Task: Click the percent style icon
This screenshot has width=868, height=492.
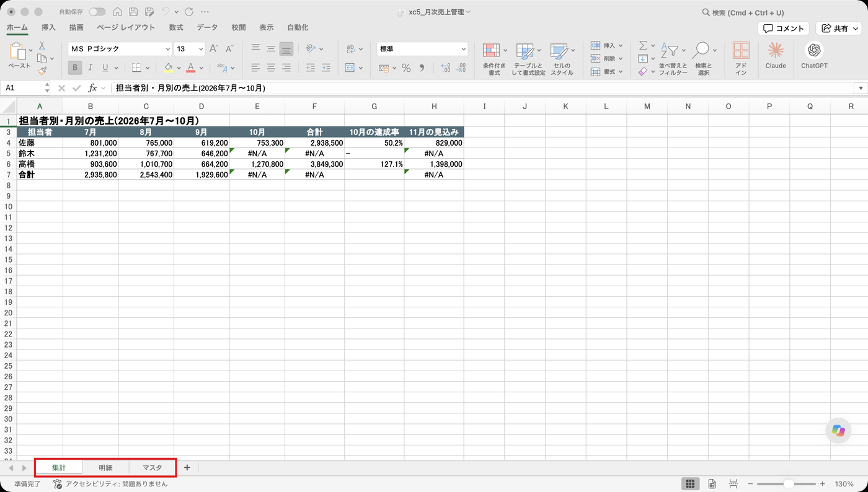Action: tap(406, 68)
